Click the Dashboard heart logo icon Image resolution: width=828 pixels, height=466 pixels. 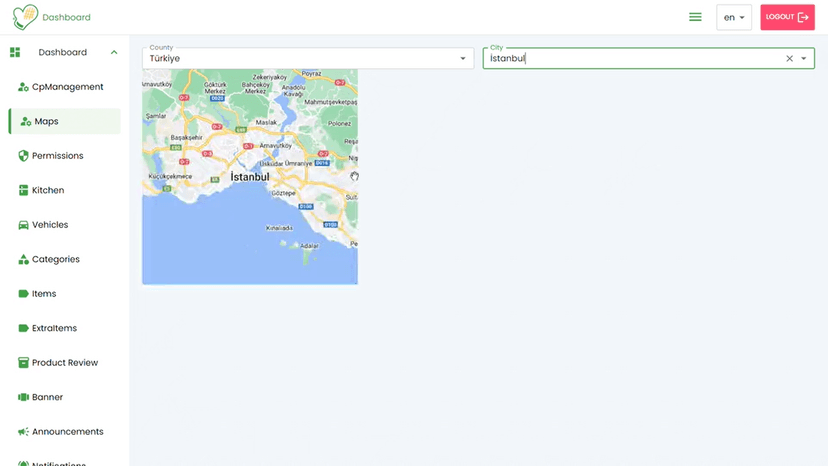(x=24, y=17)
